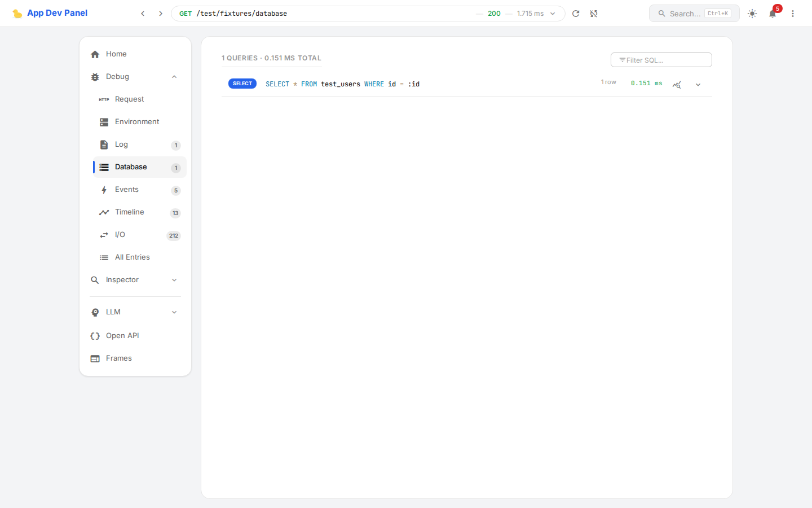Open the Open API page

pyautogui.click(x=122, y=336)
